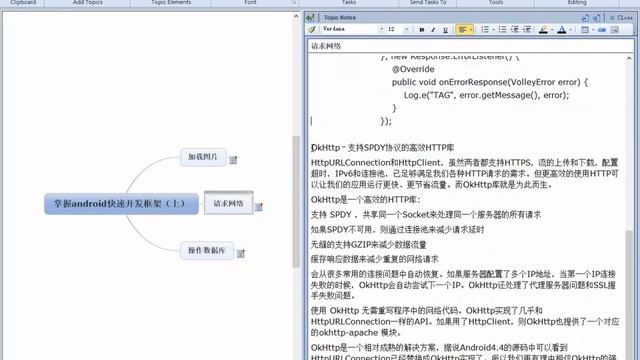
Task: Click the @Override line in code
Action: tap(413, 69)
